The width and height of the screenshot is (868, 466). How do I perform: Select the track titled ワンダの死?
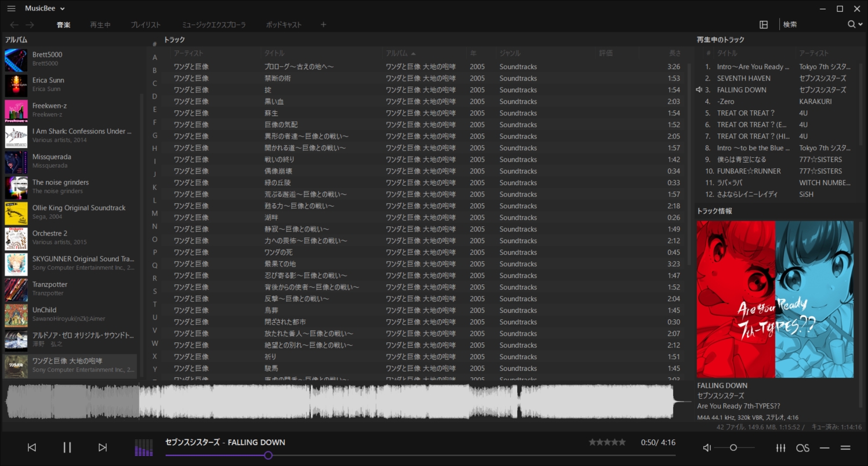(x=278, y=252)
